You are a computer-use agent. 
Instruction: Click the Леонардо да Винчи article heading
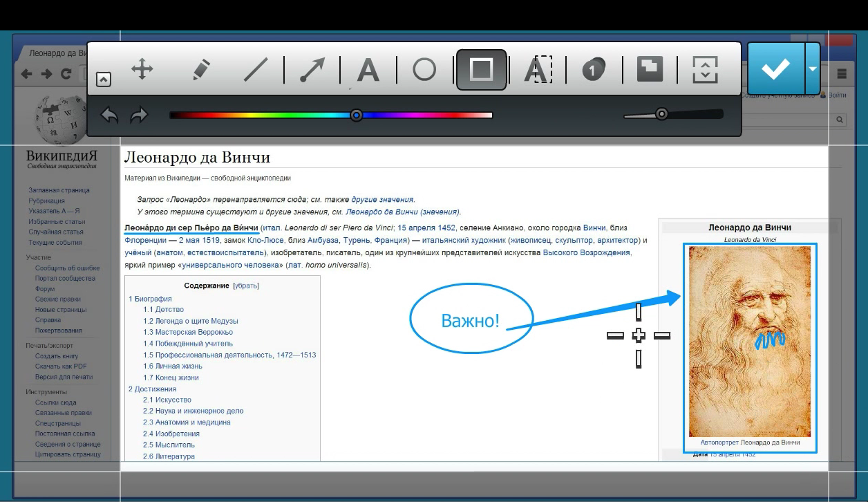click(x=197, y=158)
